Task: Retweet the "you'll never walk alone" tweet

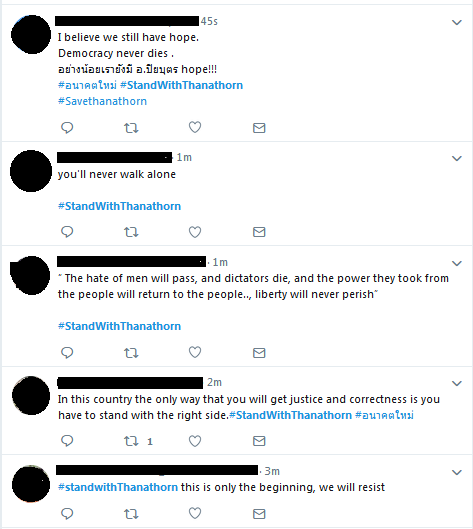Action: coord(131,232)
